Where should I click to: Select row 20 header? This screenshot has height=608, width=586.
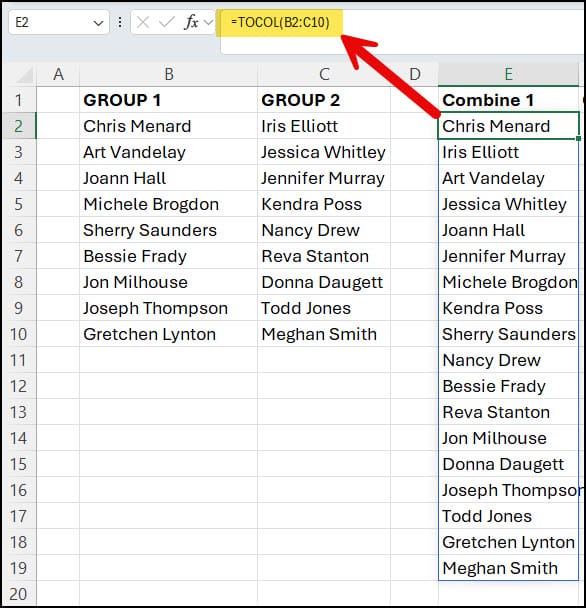click(x=19, y=594)
